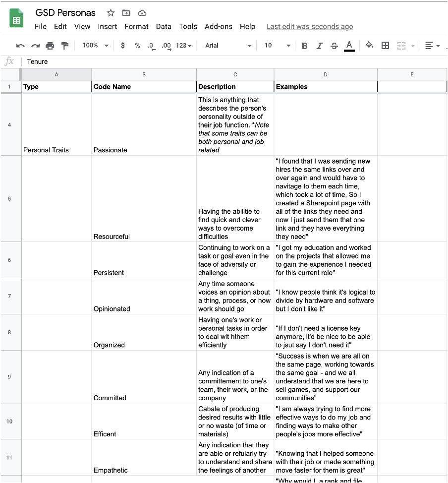
Task: Print the spreadsheet with the printer icon
Action: (x=50, y=46)
